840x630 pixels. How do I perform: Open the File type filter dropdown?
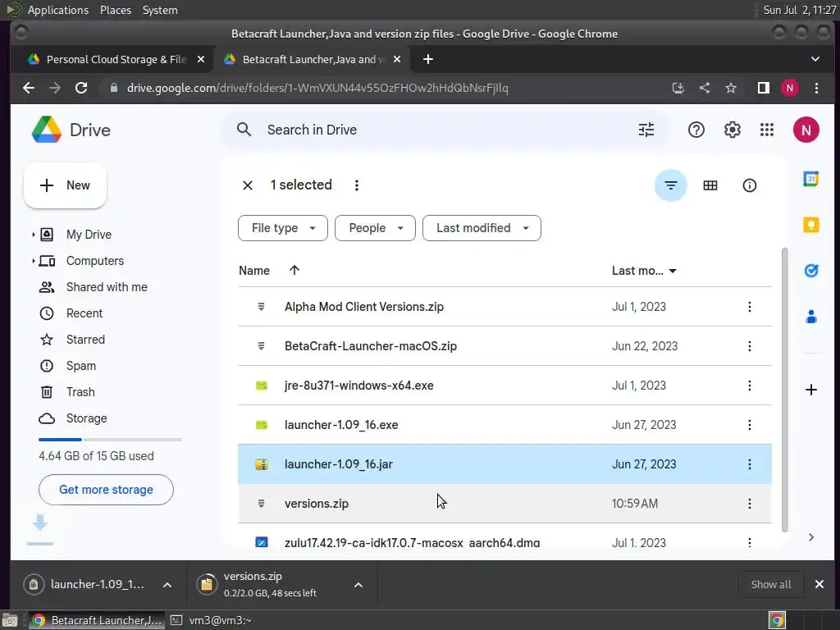[283, 228]
